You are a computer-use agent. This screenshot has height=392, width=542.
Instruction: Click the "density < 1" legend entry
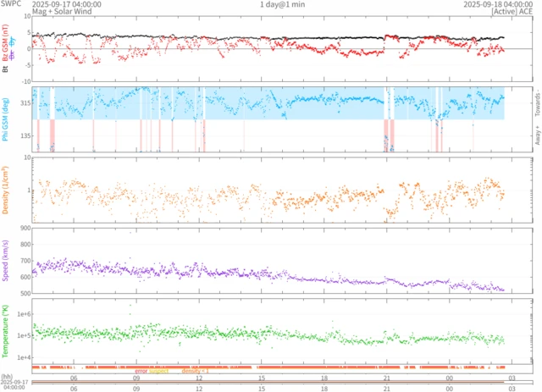(x=192, y=371)
